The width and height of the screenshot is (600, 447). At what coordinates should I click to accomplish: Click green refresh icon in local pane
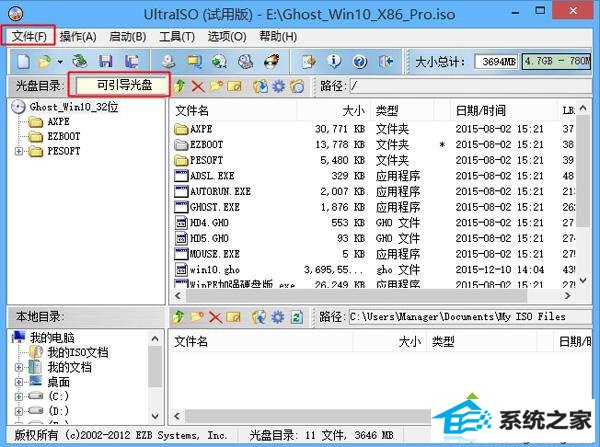pos(297,317)
